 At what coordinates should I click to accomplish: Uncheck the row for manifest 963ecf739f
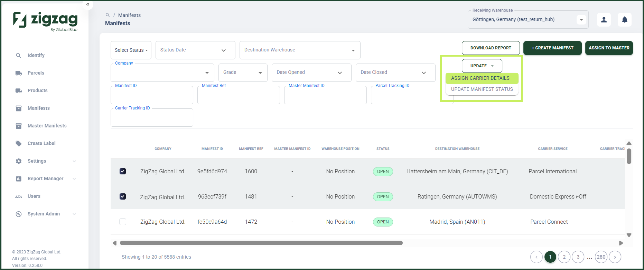(123, 196)
